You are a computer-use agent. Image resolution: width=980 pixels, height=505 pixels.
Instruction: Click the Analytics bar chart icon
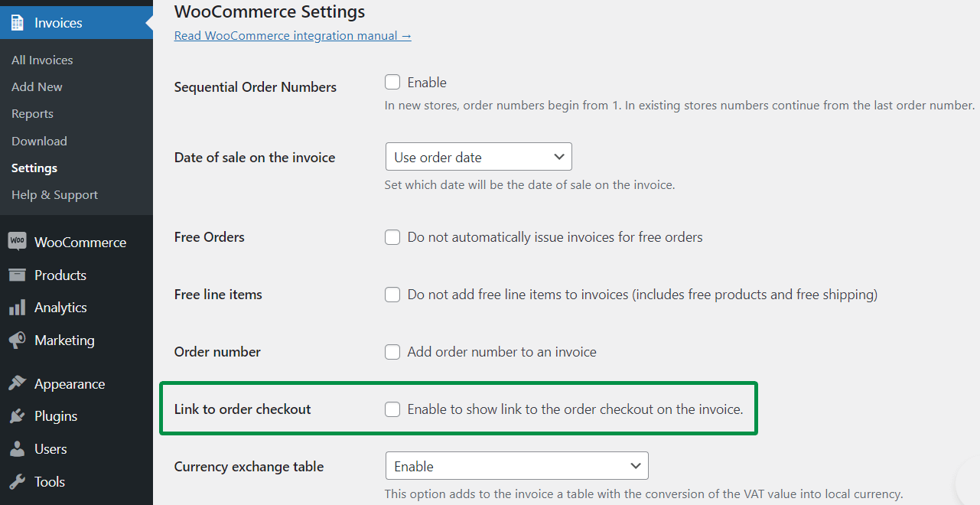pyautogui.click(x=17, y=308)
